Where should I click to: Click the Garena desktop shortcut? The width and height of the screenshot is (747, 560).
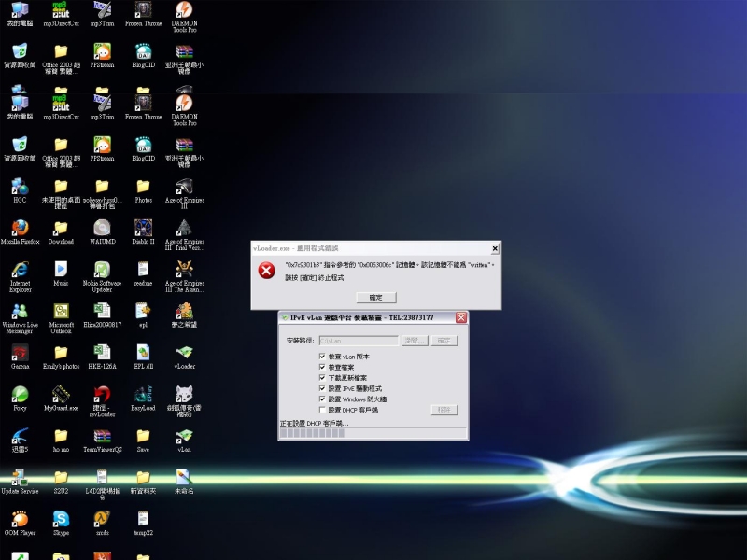click(20, 353)
